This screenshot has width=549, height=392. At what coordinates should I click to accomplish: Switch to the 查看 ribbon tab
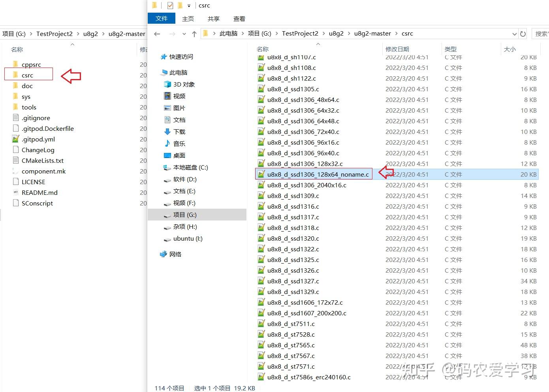tap(239, 18)
